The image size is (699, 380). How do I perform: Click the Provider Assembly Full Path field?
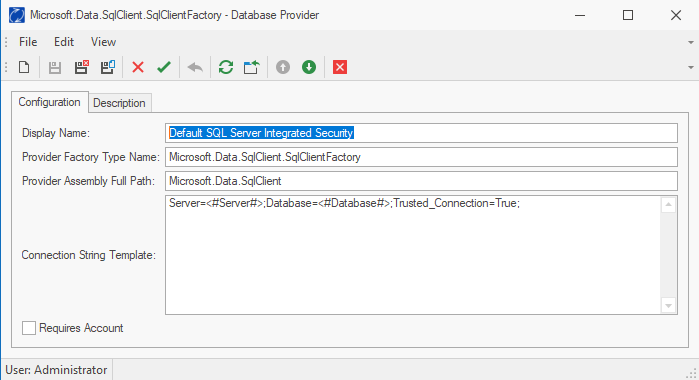421,181
